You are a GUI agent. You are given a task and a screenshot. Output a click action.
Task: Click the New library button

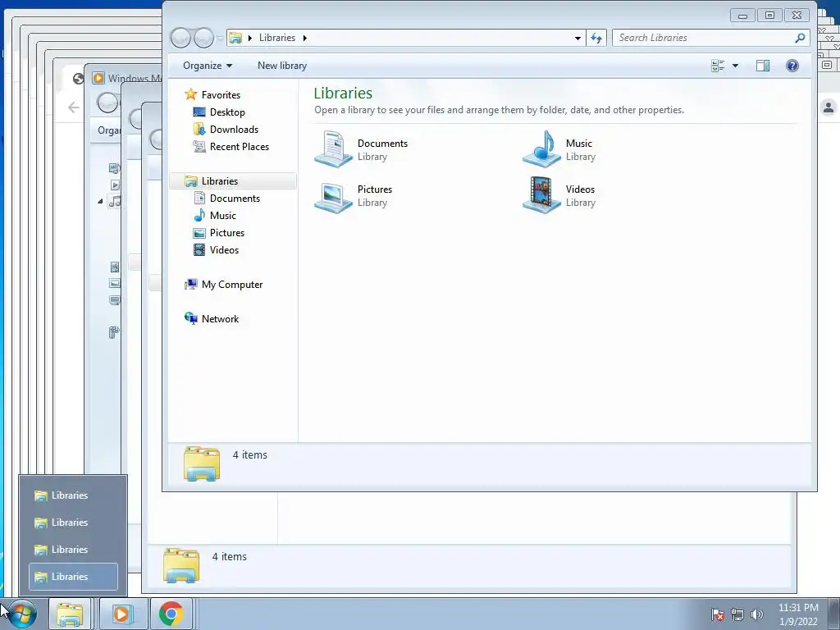[282, 66]
